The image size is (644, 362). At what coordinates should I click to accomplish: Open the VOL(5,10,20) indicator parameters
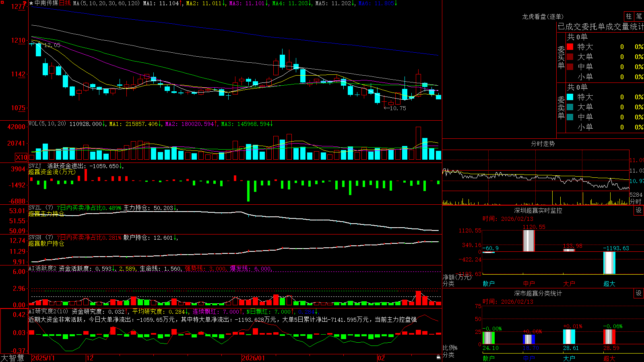coord(47,124)
